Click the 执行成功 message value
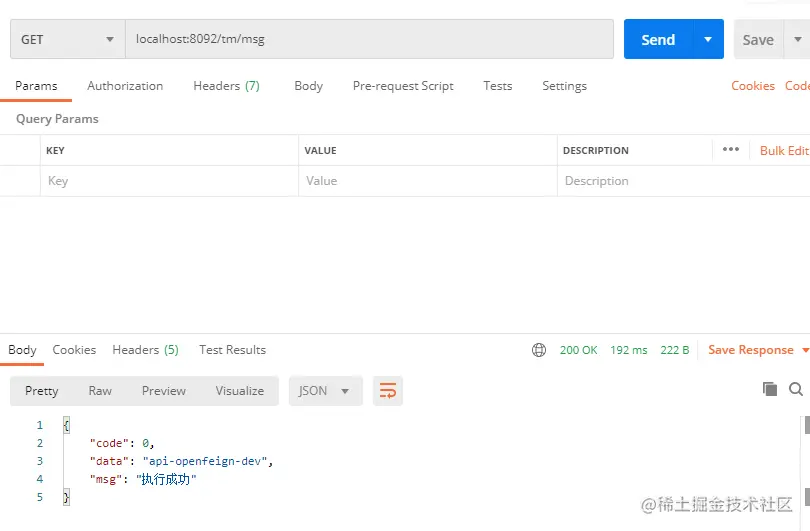 tap(166, 479)
